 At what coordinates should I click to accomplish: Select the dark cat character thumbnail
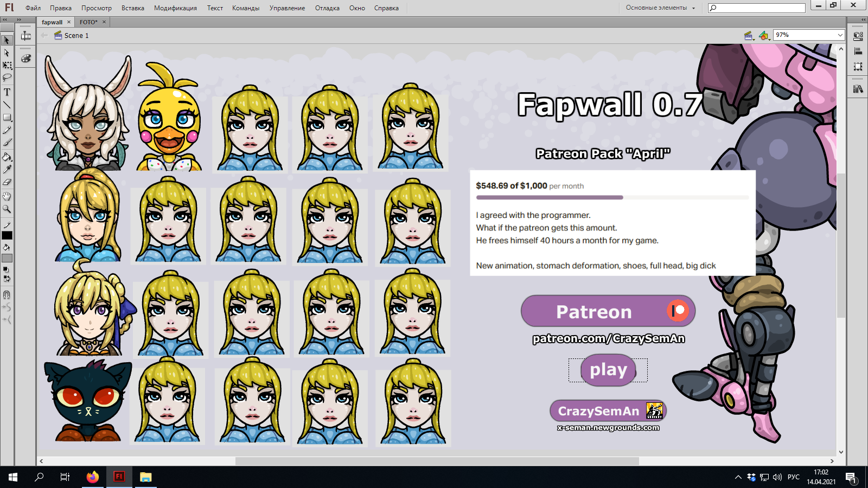pyautogui.click(x=88, y=401)
